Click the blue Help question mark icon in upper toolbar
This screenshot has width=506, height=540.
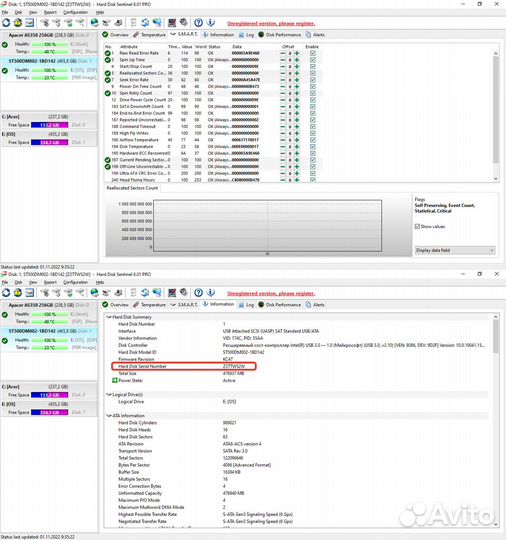click(x=198, y=23)
